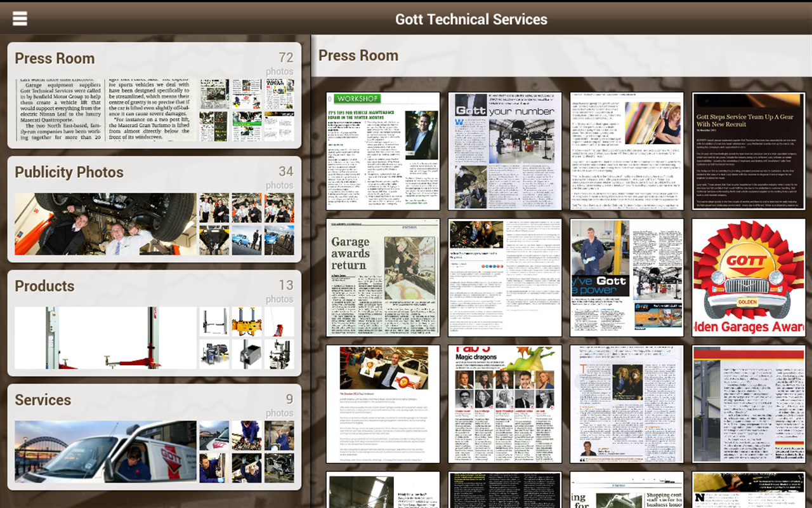Open the "Garage awards return" newspaper clipping

[383, 277]
